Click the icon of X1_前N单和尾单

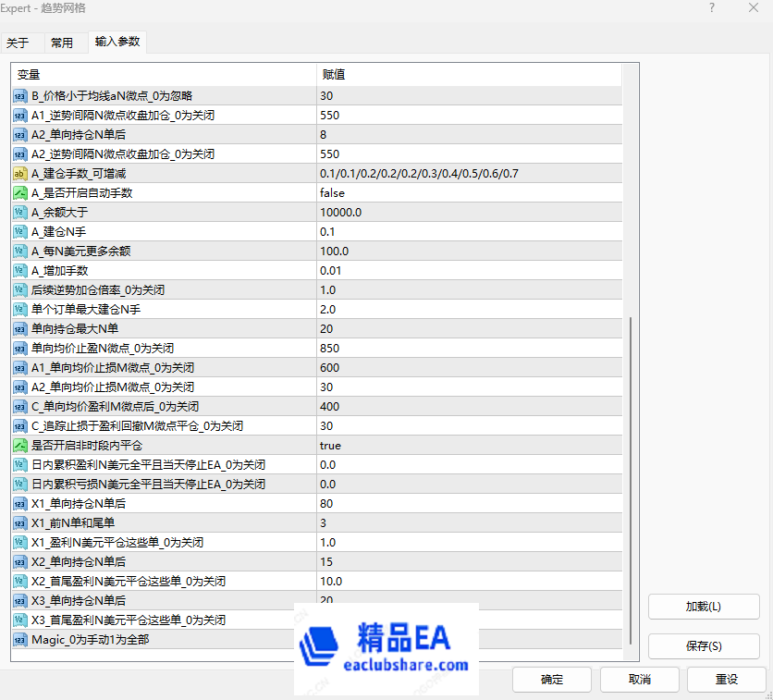(20, 523)
